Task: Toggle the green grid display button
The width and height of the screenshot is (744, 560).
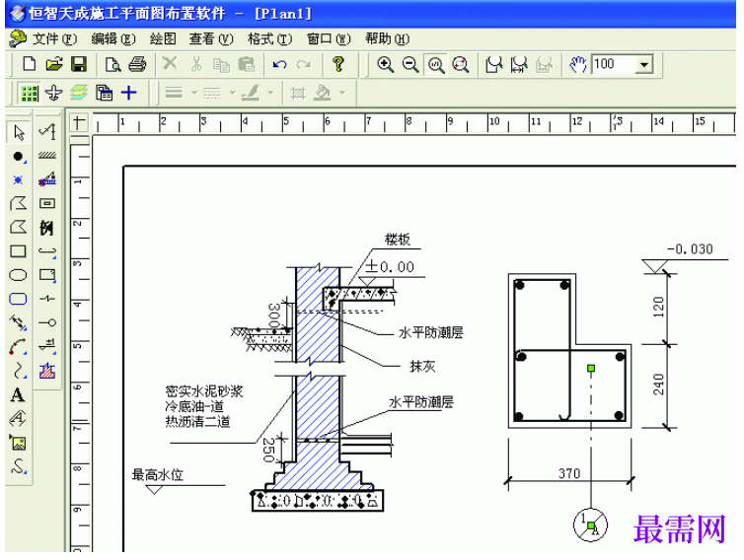Action: tap(30, 93)
